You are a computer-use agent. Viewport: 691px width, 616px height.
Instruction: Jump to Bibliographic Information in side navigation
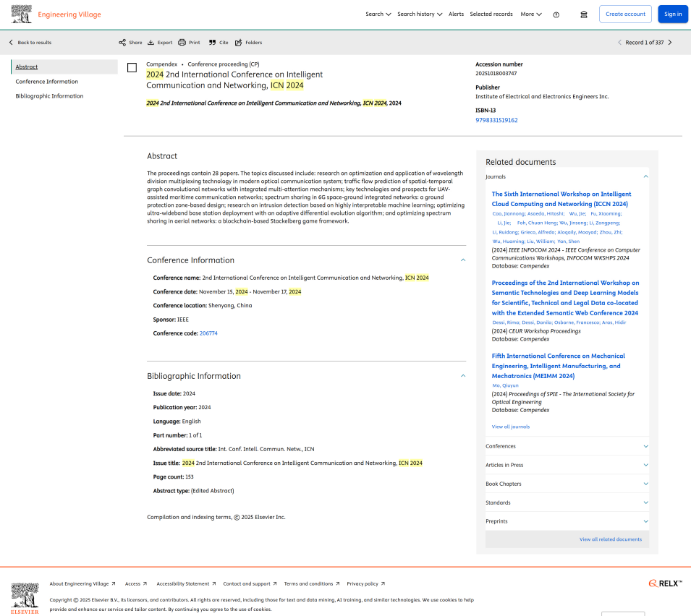[x=49, y=96]
